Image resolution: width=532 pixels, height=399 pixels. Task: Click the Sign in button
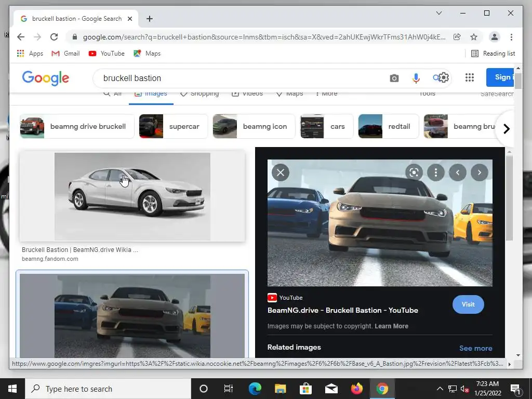pyautogui.click(x=500, y=77)
